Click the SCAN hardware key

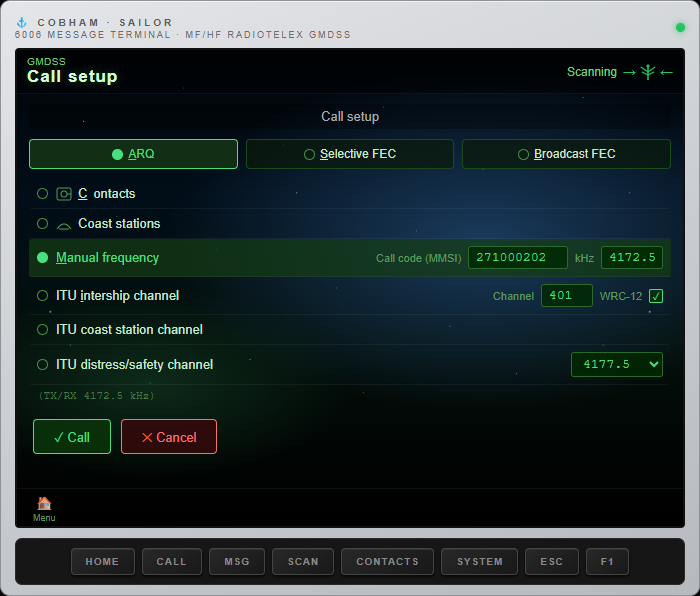click(x=303, y=562)
